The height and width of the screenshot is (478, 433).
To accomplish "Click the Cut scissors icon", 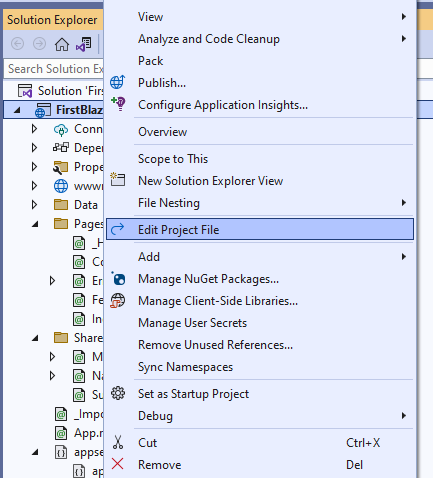I will (x=118, y=442).
